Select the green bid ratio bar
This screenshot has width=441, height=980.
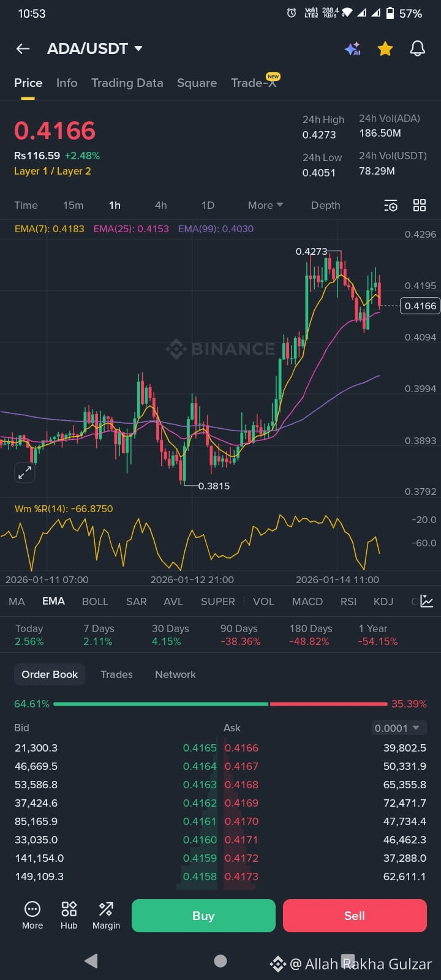pyautogui.click(x=160, y=704)
